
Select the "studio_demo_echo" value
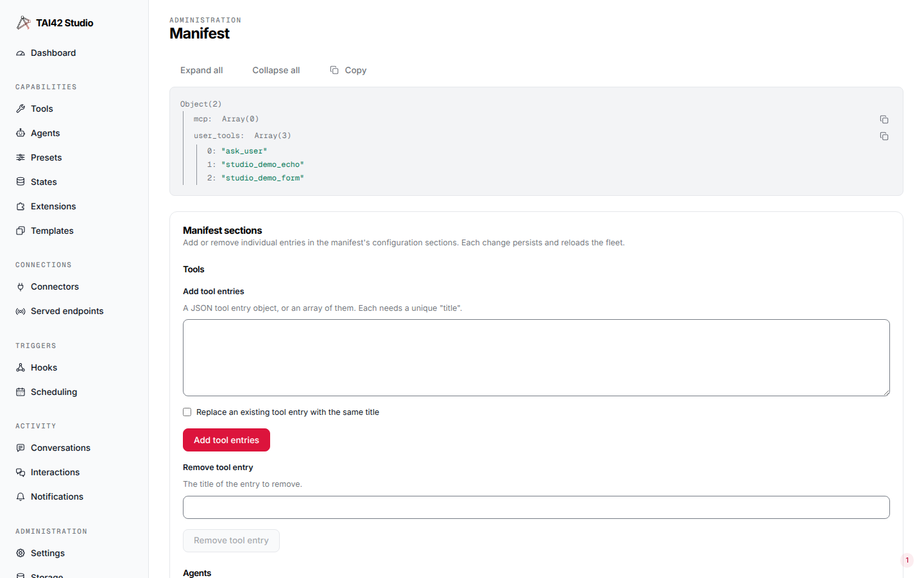coord(262,164)
